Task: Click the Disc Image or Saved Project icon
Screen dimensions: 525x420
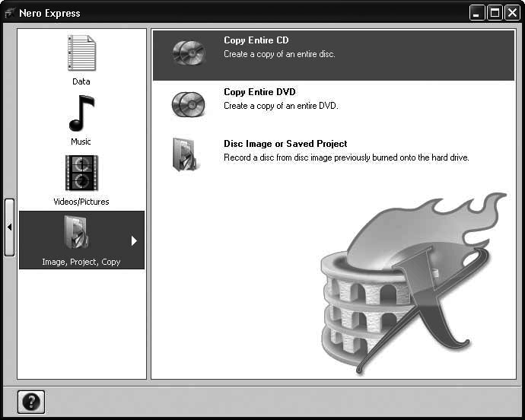Action: [186, 154]
